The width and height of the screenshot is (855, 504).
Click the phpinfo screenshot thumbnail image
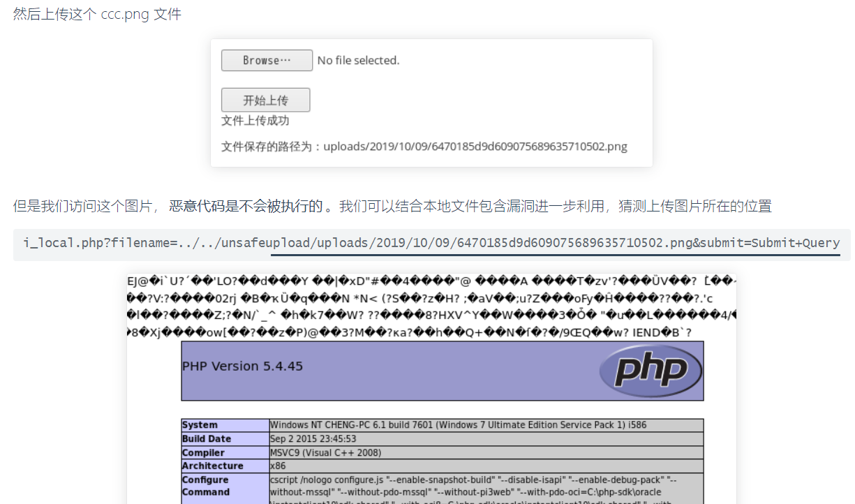click(x=431, y=388)
